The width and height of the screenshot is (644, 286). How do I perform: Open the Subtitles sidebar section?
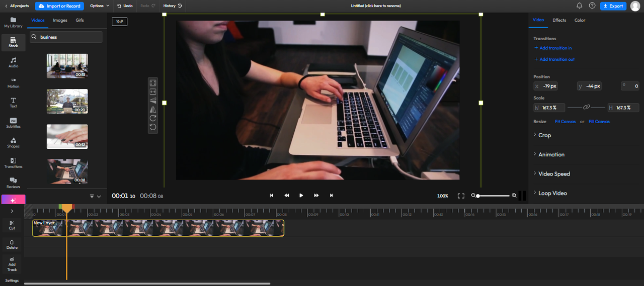(13, 123)
